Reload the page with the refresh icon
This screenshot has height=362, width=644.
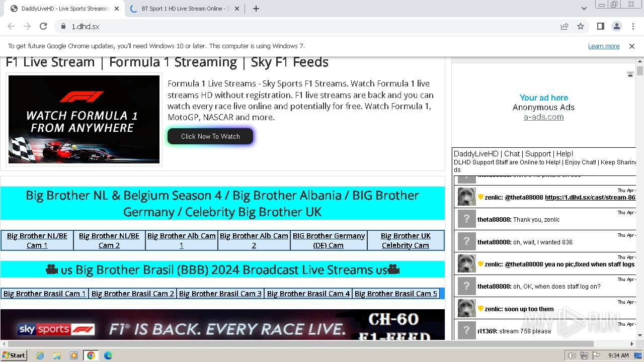pos(43,26)
